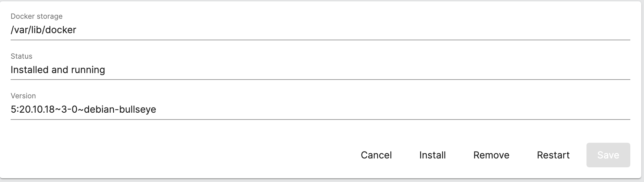Click the underline below the Status field
The height and width of the screenshot is (182, 644).
[320, 80]
